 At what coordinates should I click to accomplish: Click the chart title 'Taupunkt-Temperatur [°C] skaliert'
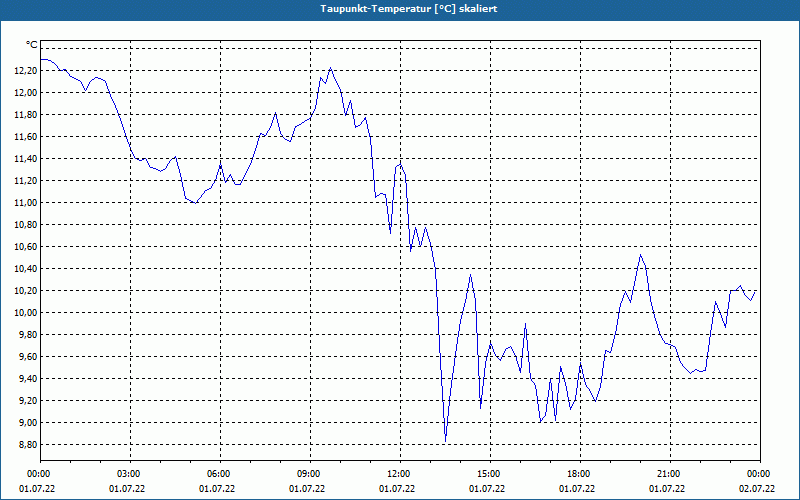tap(409, 9)
